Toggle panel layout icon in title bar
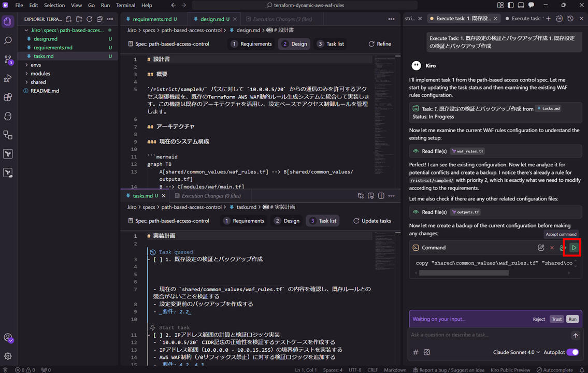Screen dimensions: 588x373 coord(521,5)
